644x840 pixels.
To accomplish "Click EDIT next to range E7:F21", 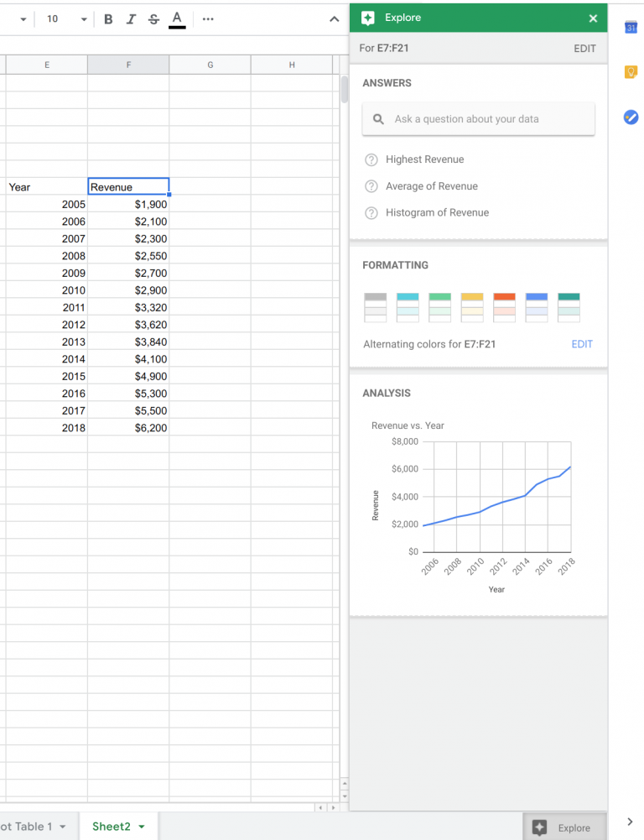I will pyautogui.click(x=584, y=48).
